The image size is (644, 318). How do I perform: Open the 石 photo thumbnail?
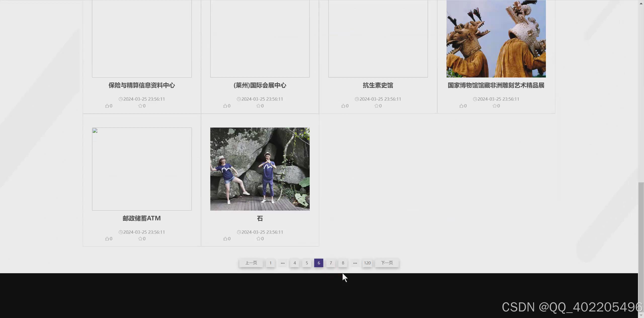click(x=260, y=169)
